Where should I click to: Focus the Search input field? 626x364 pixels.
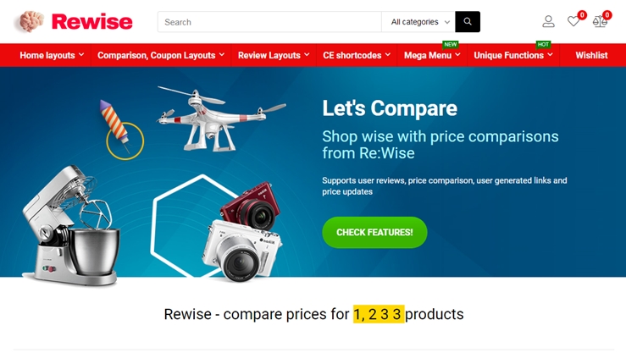[269, 22]
